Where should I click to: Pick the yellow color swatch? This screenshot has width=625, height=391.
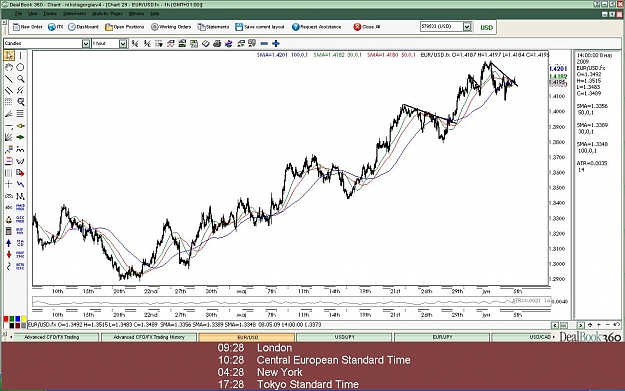pyautogui.click(x=24, y=319)
